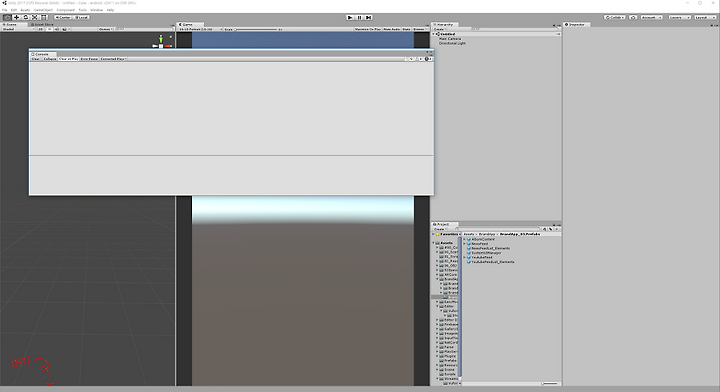720x392 pixels.
Task: Collapse the Assets folder tree
Action: [434, 243]
